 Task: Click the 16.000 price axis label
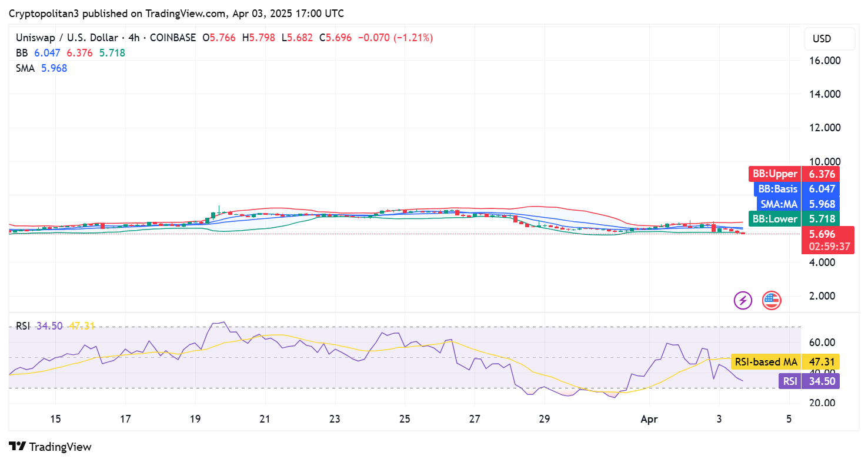[x=824, y=61]
